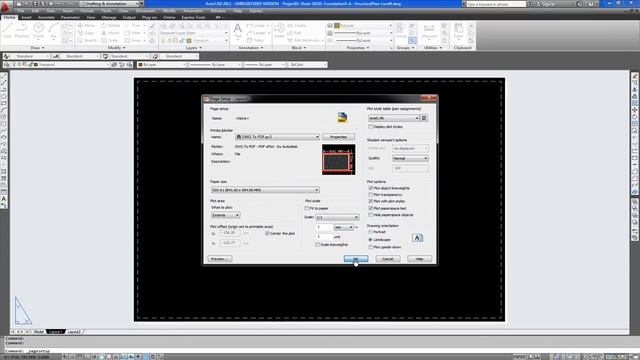The width and height of the screenshot is (640, 360).
Task: Click the scale unit value input field
Action: pos(324,237)
